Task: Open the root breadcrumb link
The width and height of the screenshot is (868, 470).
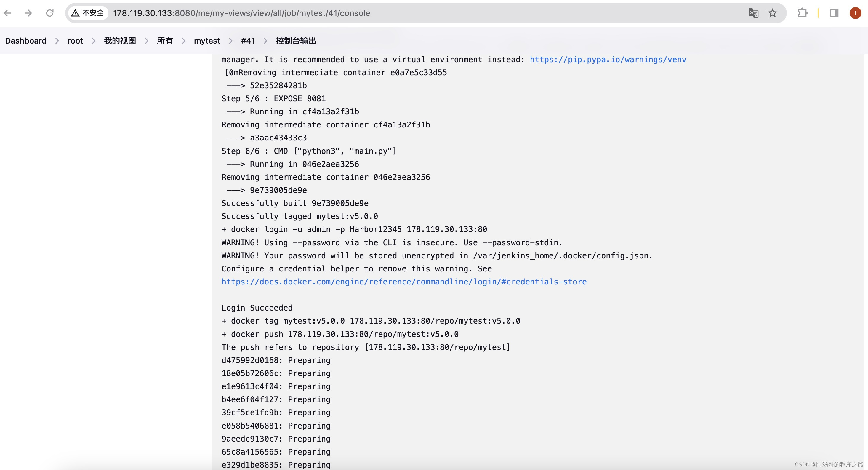Action: (x=75, y=41)
